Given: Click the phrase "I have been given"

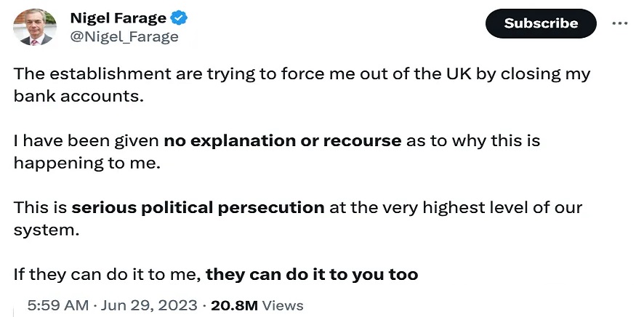Looking at the screenshot, I should (x=86, y=141).
